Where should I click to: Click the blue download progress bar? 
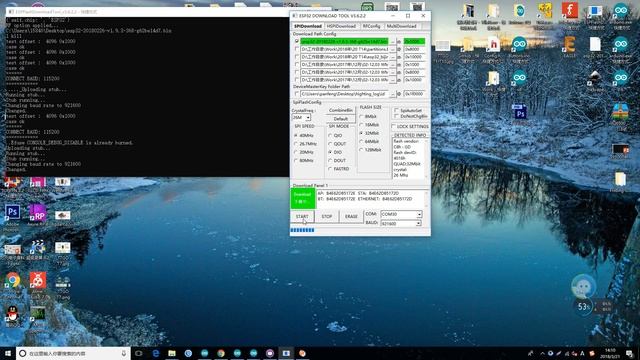[302, 230]
